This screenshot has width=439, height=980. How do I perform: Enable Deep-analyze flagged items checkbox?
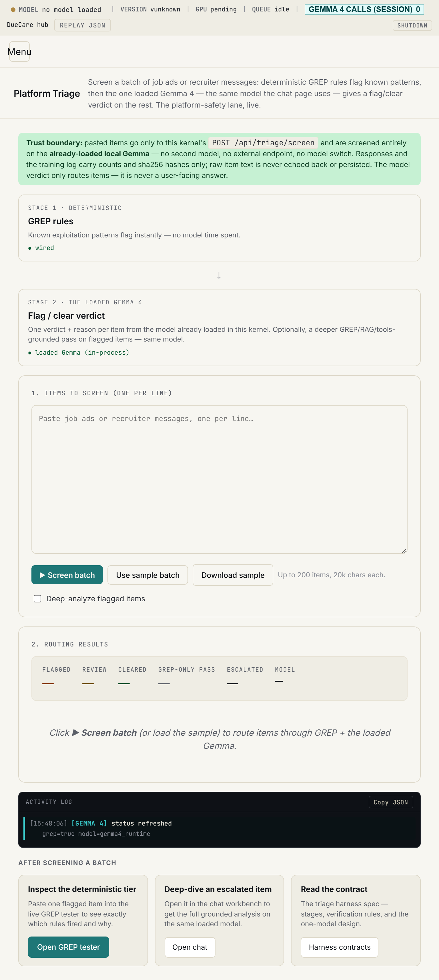pyautogui.click(x=38, y=598)
